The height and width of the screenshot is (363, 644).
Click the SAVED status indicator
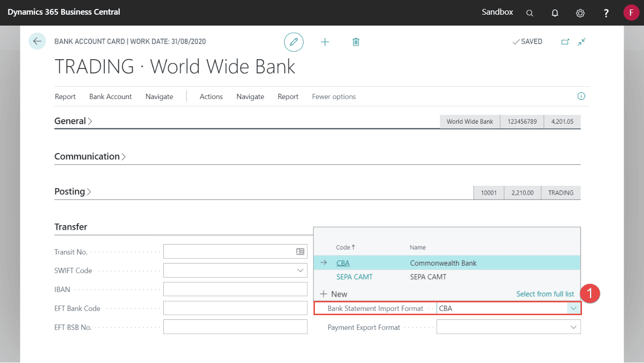coord(527,42)
